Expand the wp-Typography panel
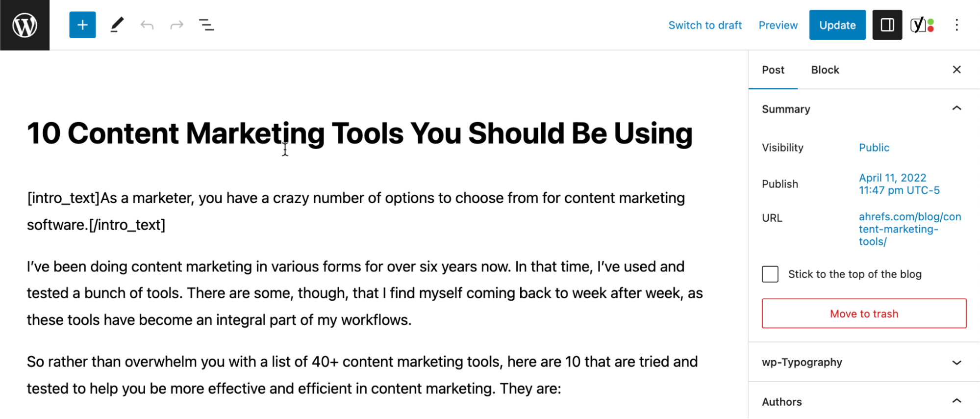Image resolution: width=980 pixels, height=419 pixels. (x=956, y=363)
